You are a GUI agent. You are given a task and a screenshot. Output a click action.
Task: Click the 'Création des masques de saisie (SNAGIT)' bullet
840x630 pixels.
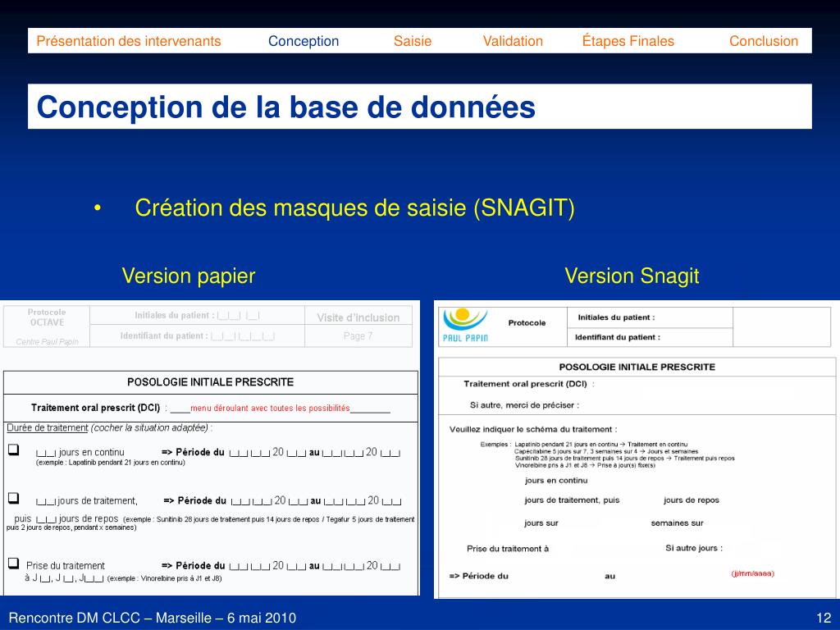(x=354, y=208)
